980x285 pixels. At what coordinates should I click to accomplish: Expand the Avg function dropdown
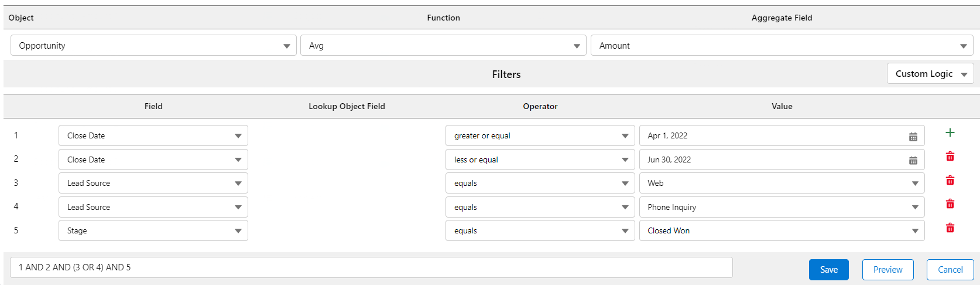pos(443,46)
